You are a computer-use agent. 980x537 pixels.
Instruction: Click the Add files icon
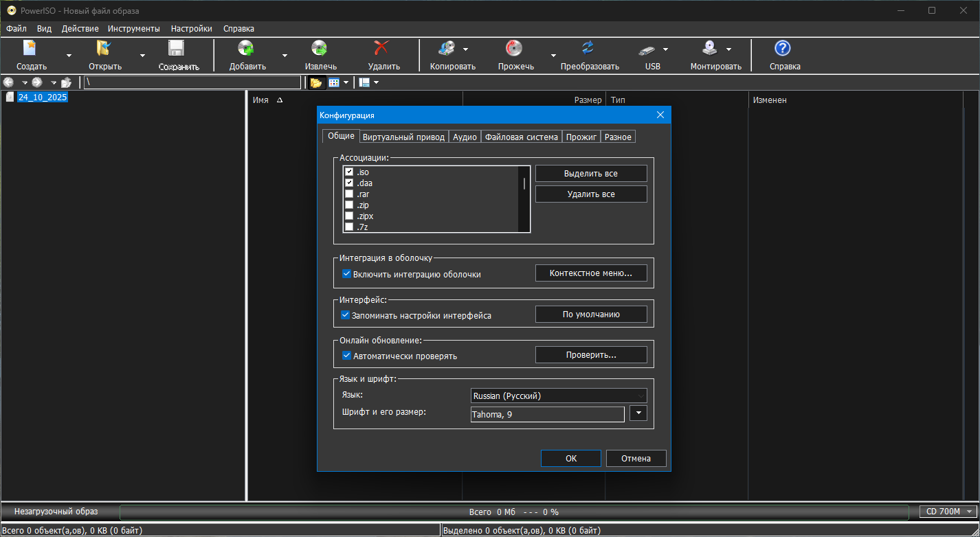tap(246, 48)
